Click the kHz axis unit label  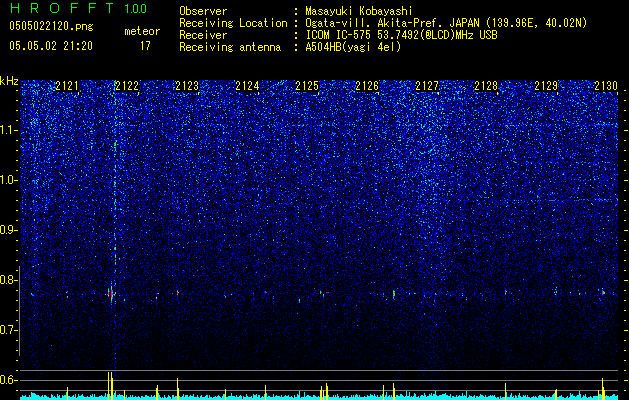(9, 81)
